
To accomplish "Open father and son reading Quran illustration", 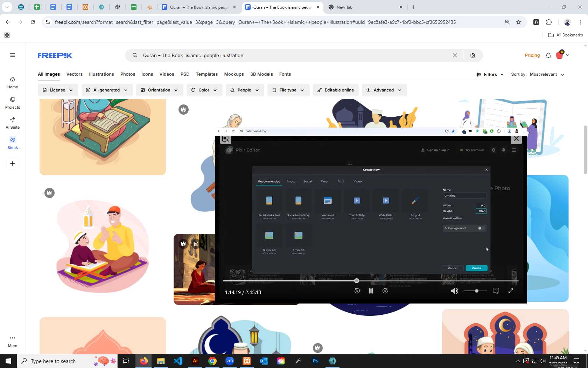I will click(103, 246).
